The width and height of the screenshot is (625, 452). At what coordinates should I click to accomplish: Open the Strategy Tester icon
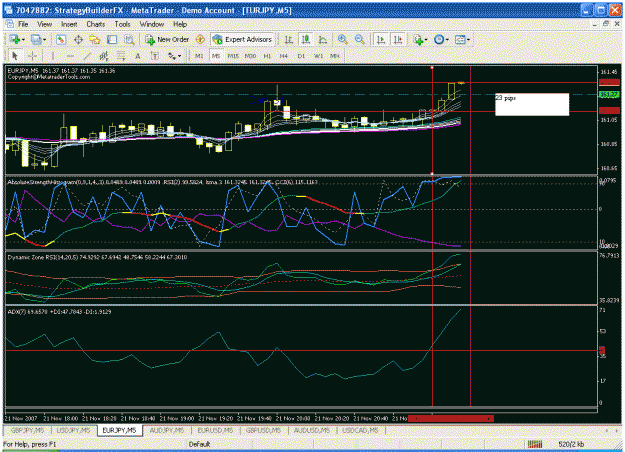coord(129,39)
